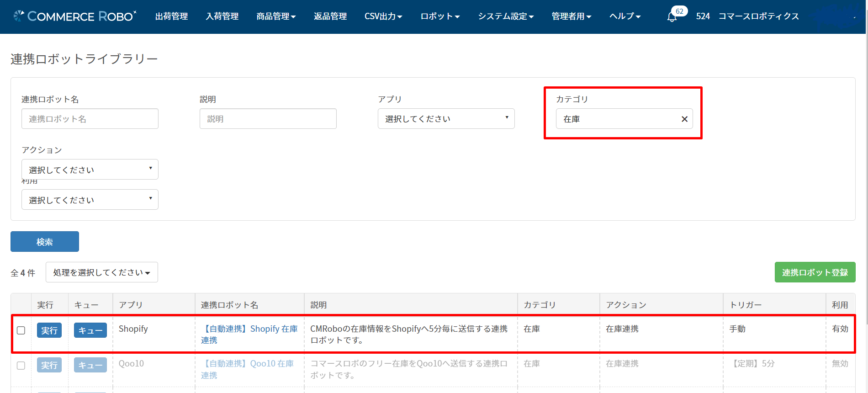Click the 連携ロボット登録 button

[x=815, y=272]
